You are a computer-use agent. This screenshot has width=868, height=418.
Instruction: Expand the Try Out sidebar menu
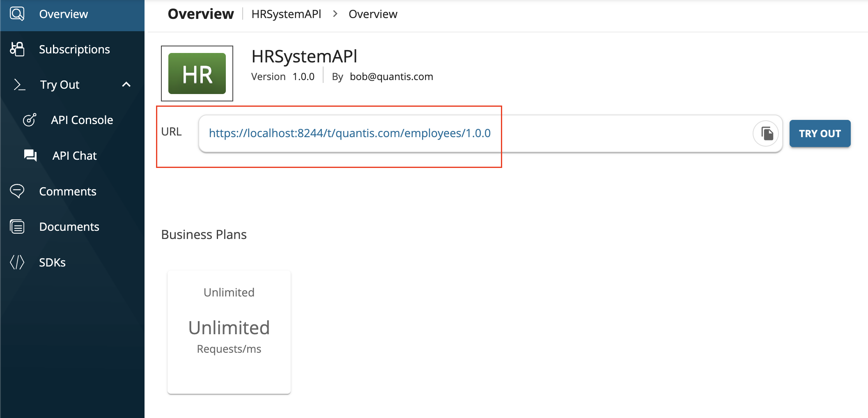point(59,85)
